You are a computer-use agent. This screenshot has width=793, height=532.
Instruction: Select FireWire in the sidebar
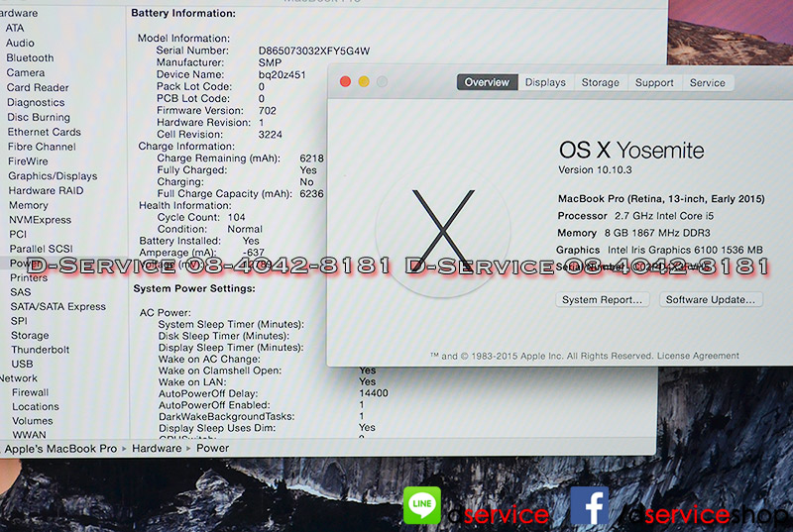point(29,161)
